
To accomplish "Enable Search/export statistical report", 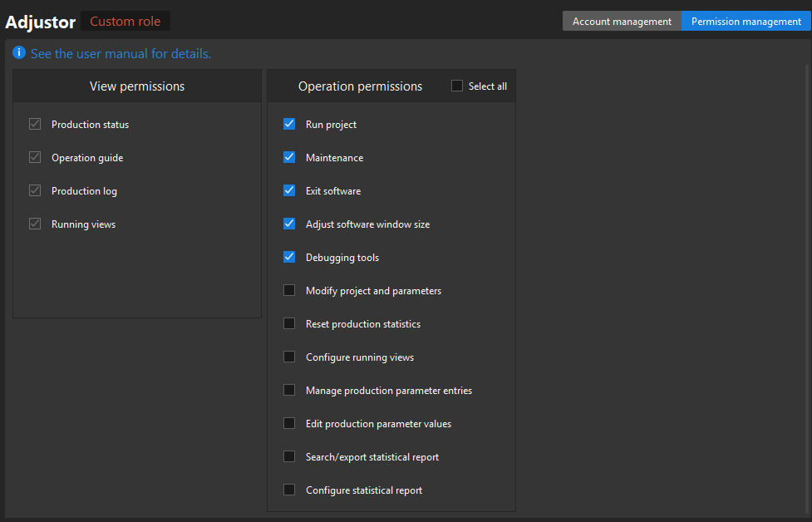I will (x=289, y=456).
